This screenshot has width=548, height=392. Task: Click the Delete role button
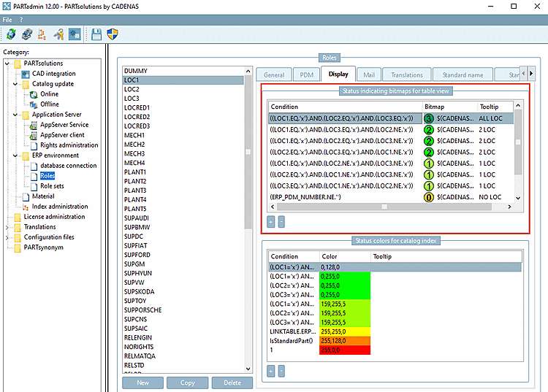232,383
